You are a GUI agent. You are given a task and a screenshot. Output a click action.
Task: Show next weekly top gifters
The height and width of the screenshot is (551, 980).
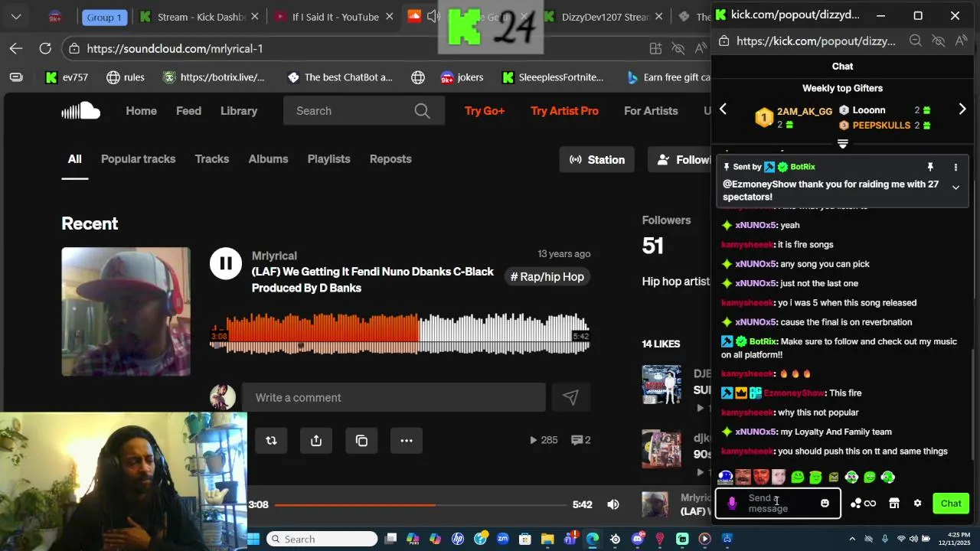click(x=962, y=109)
